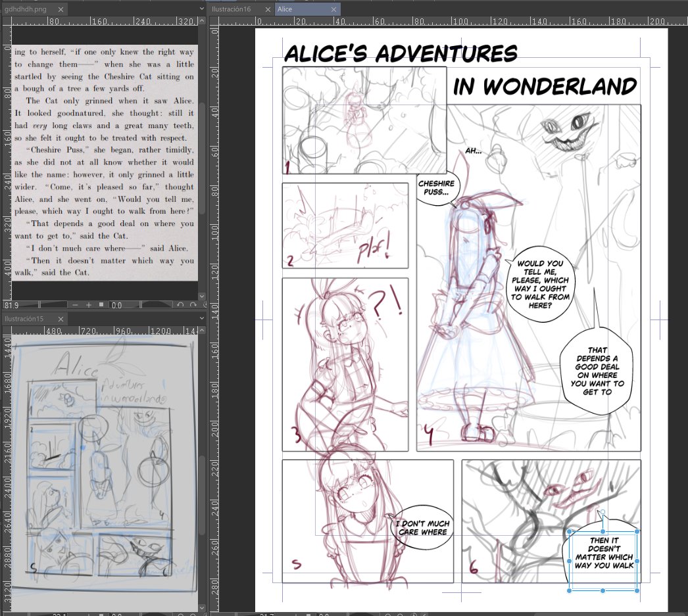Click the "ALICE'S ADVENTURES" title text
This screenshot has height=616, width=688.
click(401, 53)
